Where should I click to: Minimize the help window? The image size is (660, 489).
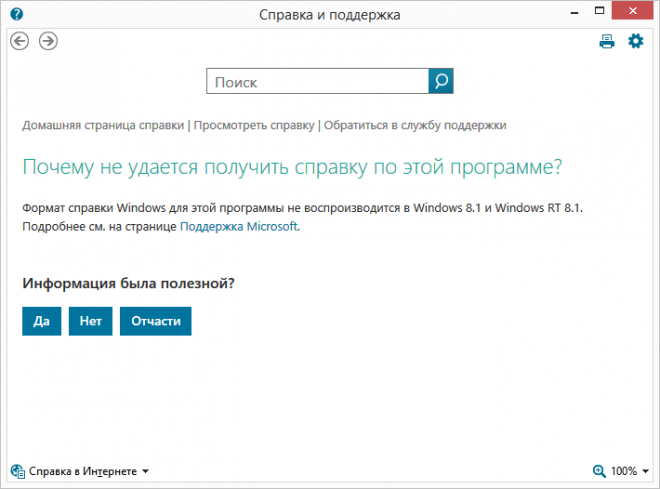click(x=574, y=12)
